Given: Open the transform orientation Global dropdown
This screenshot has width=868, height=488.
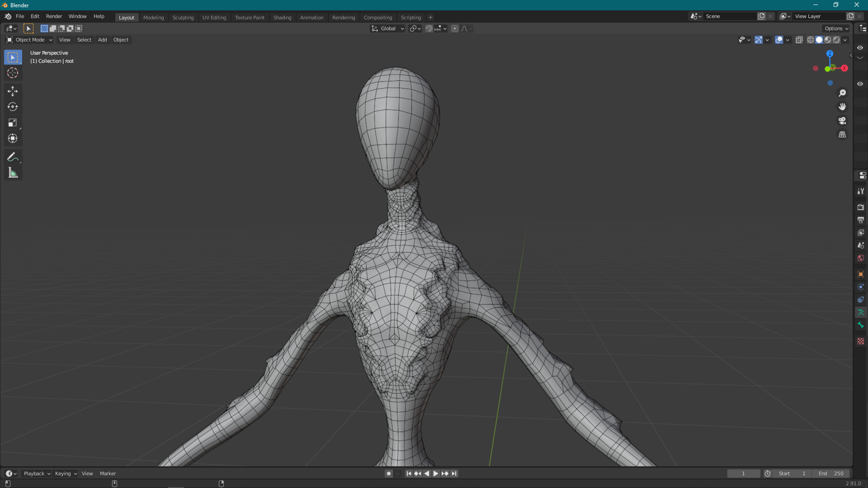Looking at the screenshot, I should pos(387,28).
